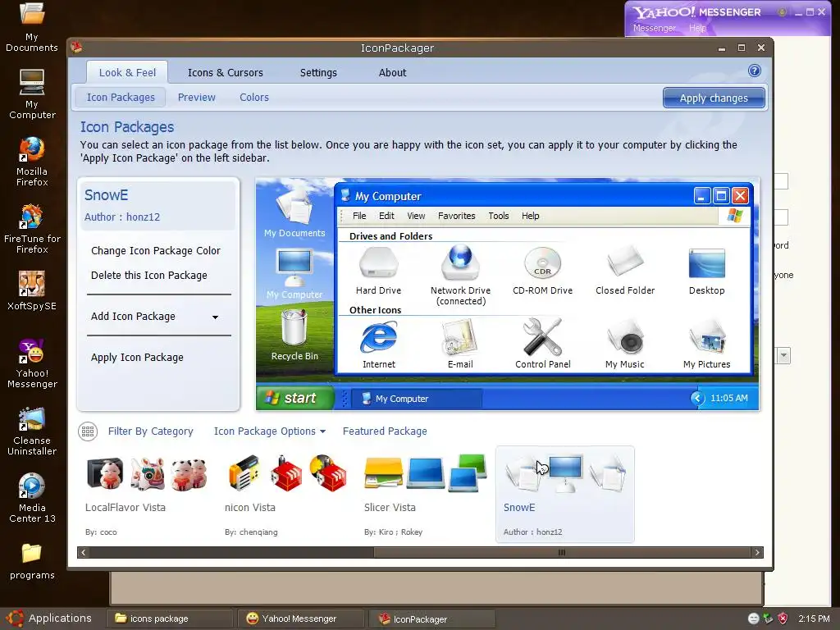Click the tray expand arrow in preview taskbar
The height and width of the screenshot is (630, 840).
(697, 398)
